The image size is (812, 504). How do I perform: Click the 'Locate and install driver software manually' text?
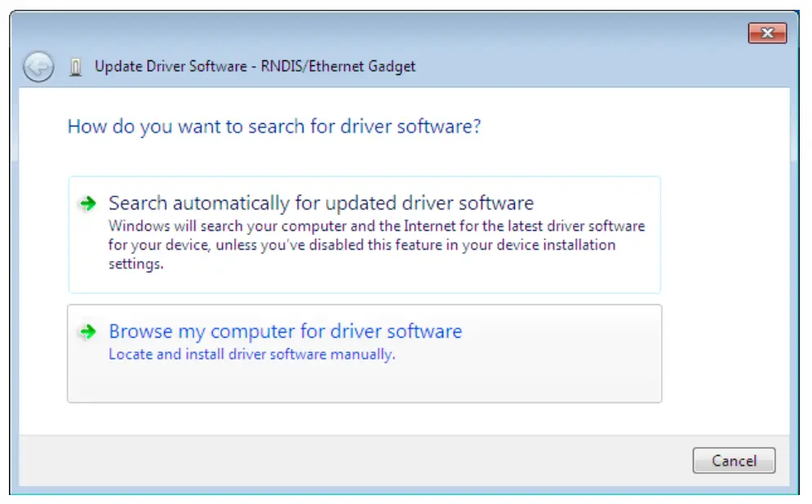pos(251,355)
